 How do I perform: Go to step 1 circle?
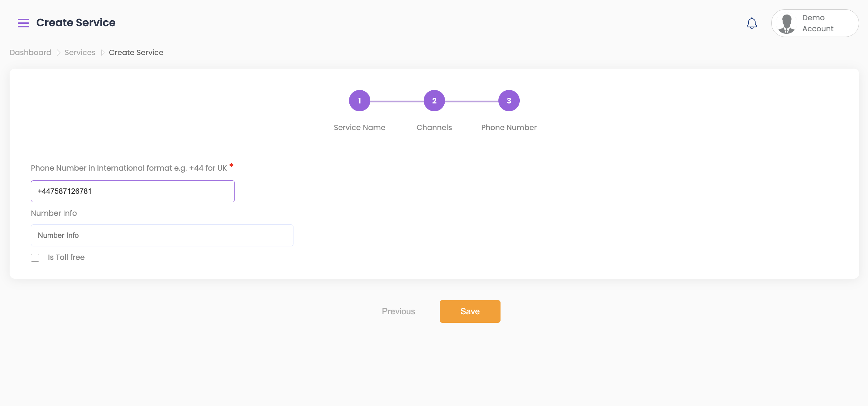tap(359, 101)
